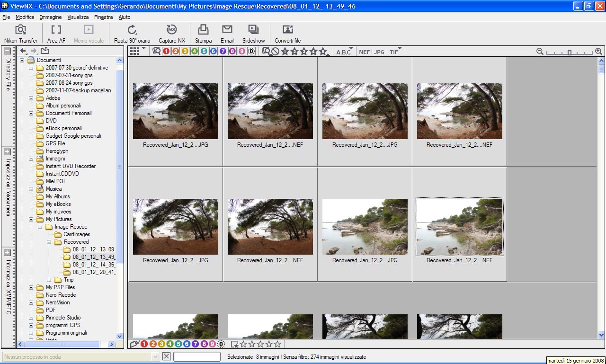The width and height of the screenshot is (606, 364).
Task: Toggle the JPG file type filter
Action: tap(379, 52)
